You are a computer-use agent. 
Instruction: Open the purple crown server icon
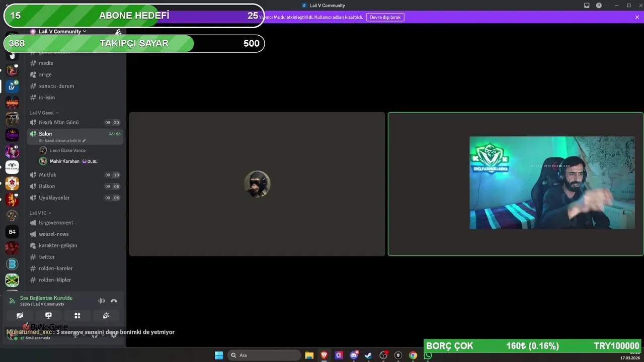pos(12,135)
